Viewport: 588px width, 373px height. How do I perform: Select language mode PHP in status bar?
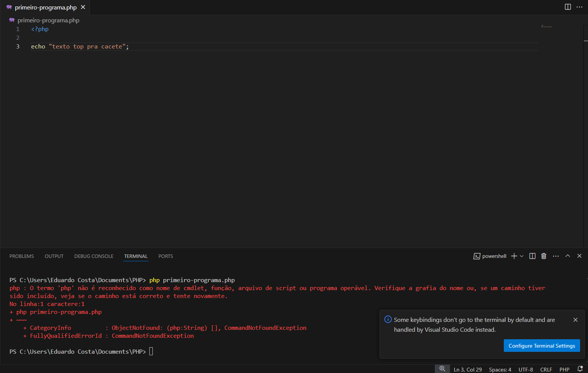tap(564, 370)
